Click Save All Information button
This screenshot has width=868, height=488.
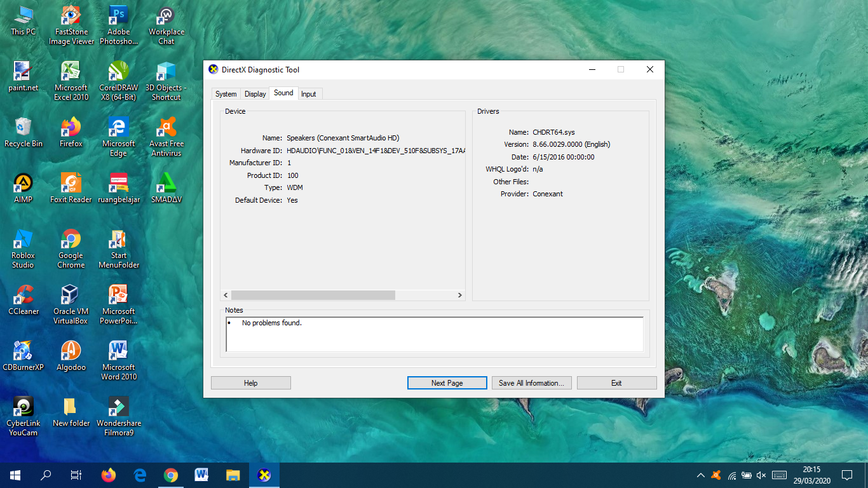[x=532, y=383]
